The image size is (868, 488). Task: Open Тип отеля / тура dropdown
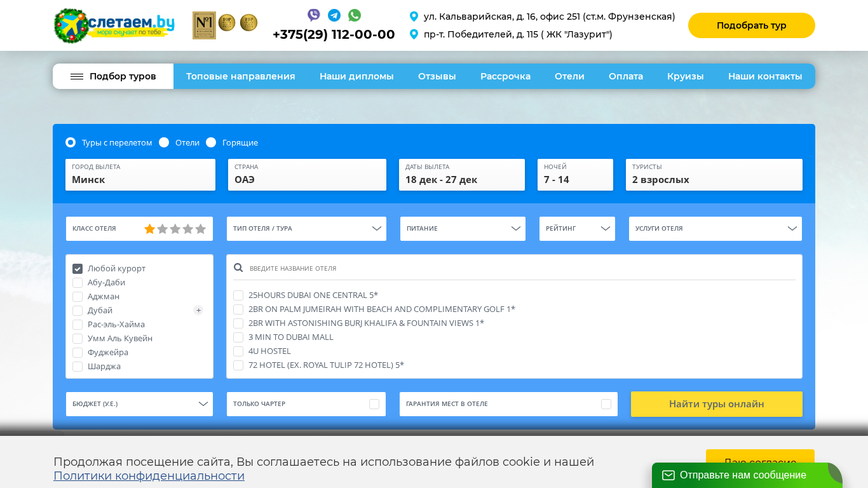pyautogui.click(x=306, y=229)
